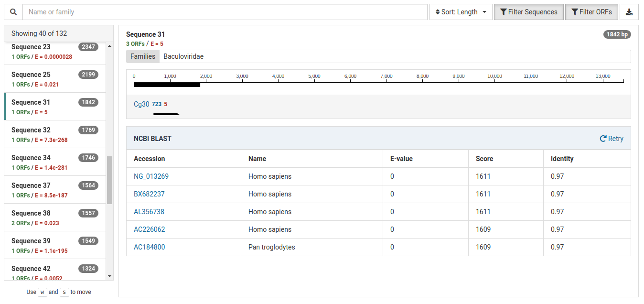
Task: Open accession link AC184800
Action: pyautogui.click(x=149, y=247)
